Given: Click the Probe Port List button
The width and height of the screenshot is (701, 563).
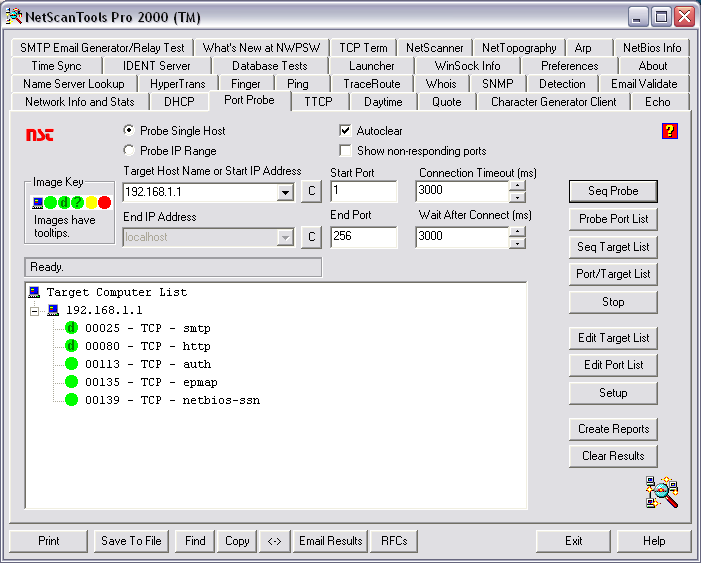Looking at the screenshot, I should pos(613,219).
